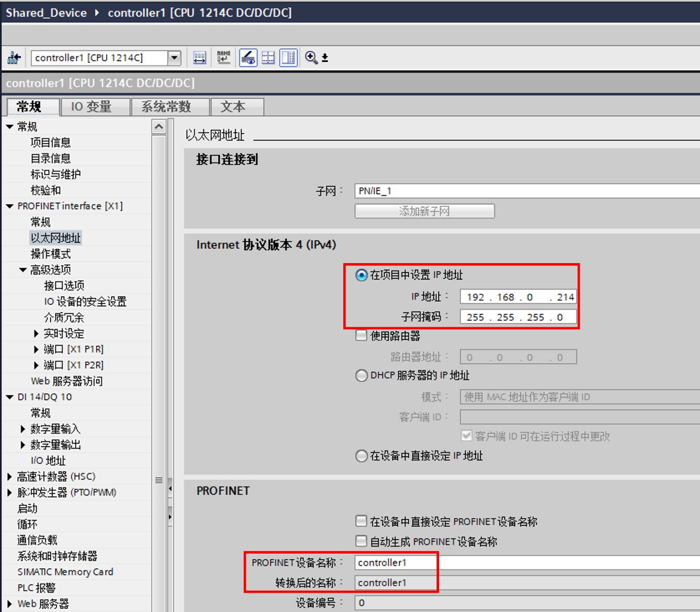
Task: Click the 添加新子网 button
Action: pyautogui.click(x=424, y=211)
